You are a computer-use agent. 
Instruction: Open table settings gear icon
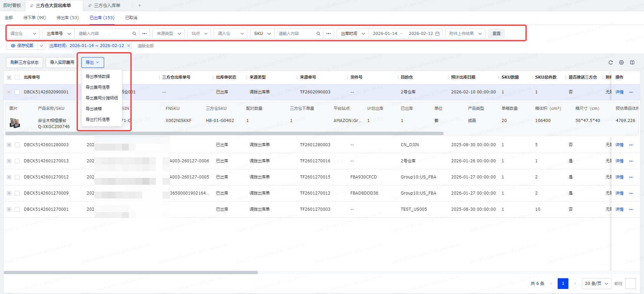tap(621, 62)
